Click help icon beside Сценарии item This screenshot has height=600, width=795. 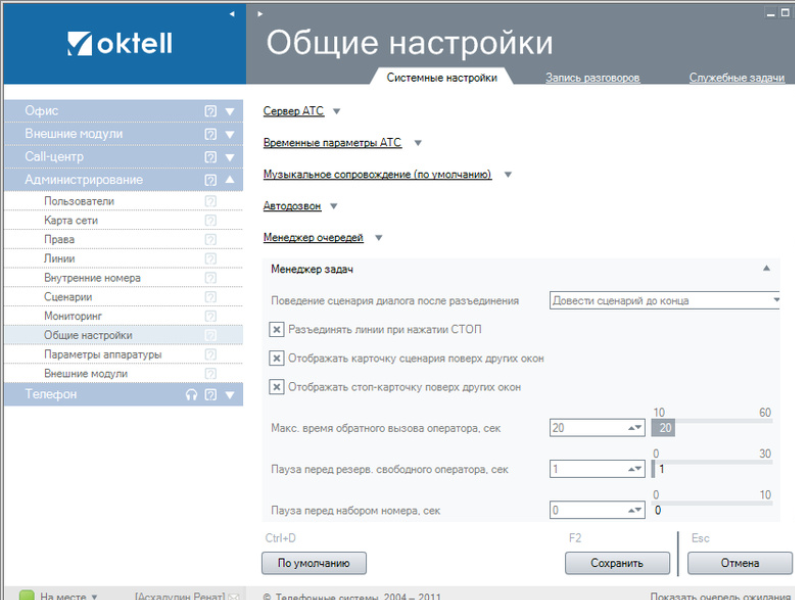coord(210,297)
